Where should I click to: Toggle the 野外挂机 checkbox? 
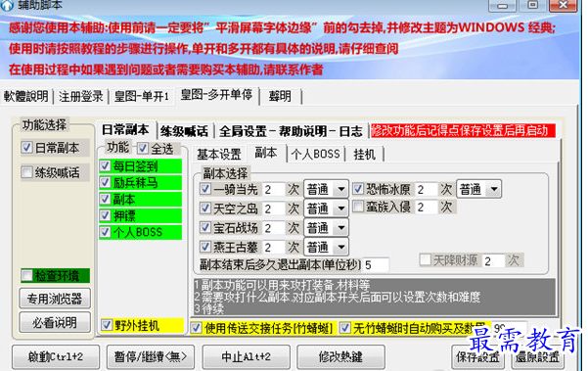pyautogui.click(x=107, y=324)
